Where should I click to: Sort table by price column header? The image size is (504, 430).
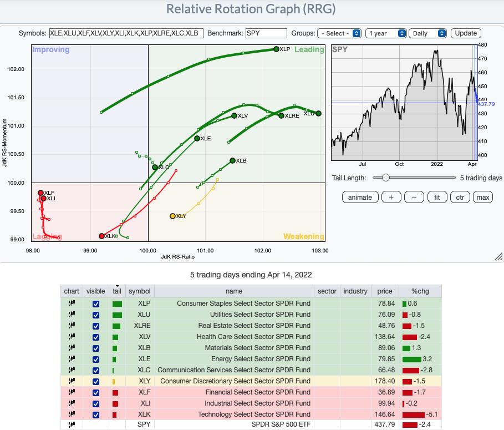point(385,291)
